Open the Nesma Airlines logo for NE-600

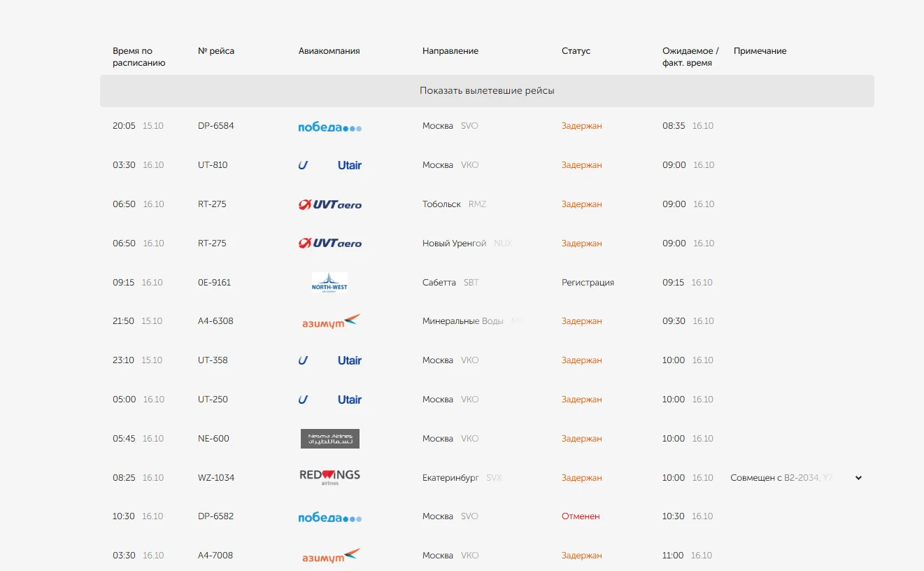tap(330, 439)
